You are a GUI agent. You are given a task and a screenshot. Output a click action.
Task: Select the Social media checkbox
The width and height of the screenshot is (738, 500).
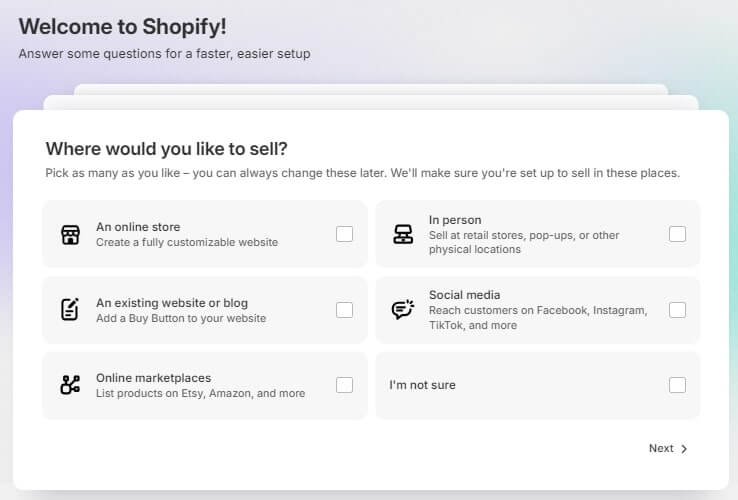(x=677, y=310)
